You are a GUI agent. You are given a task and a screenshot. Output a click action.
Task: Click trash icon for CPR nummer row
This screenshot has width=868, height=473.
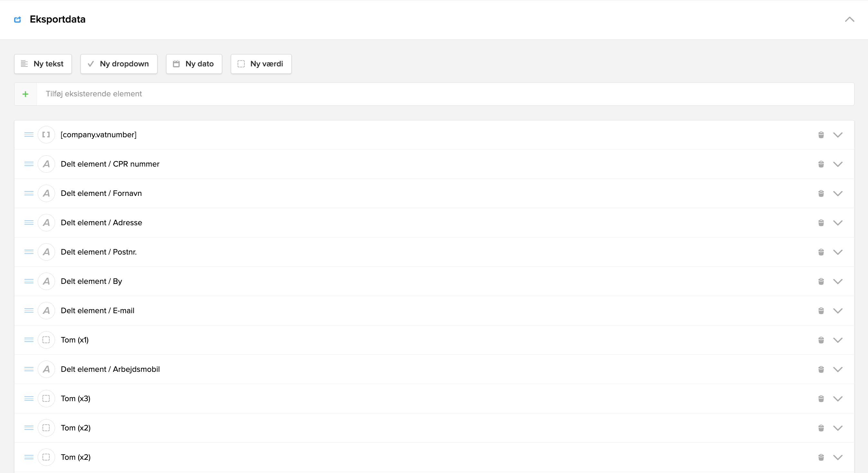(x=821, y=164)
